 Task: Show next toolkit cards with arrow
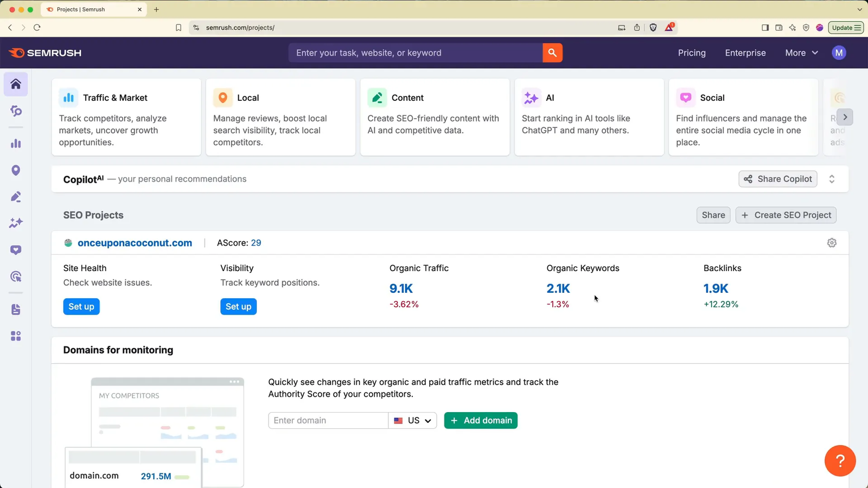(x=845, y=117)
